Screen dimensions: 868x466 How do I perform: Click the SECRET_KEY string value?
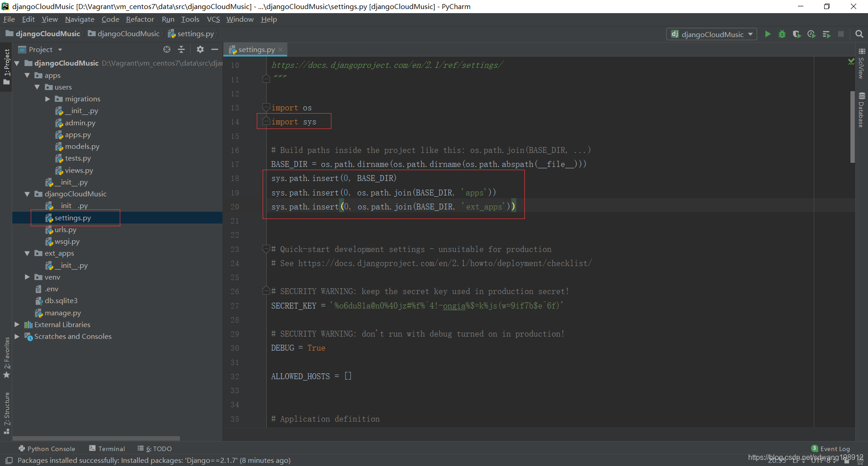[447, 305]
